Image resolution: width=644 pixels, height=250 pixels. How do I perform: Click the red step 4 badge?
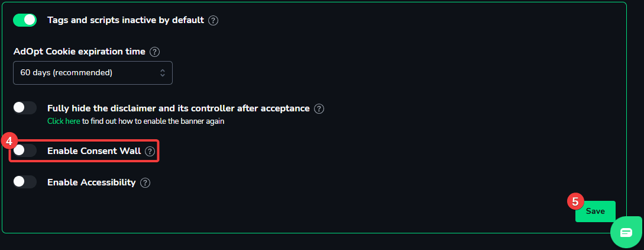[x=9, y=140]
